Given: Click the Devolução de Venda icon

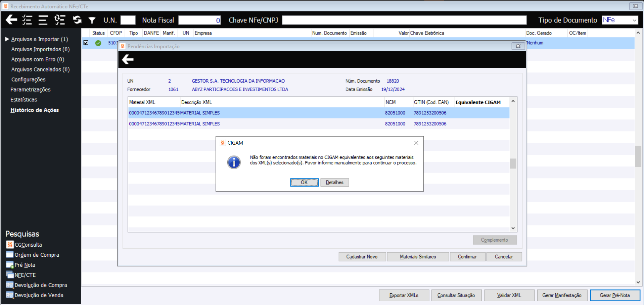Looking at the screenshot, I should [x=10, y=295].
